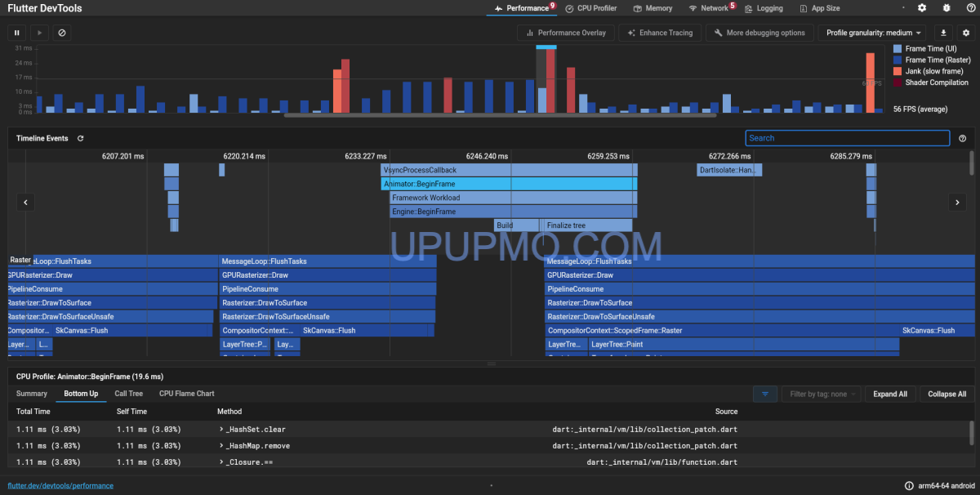Sort by Source column header
980x495 pixels.
point(726,412)
